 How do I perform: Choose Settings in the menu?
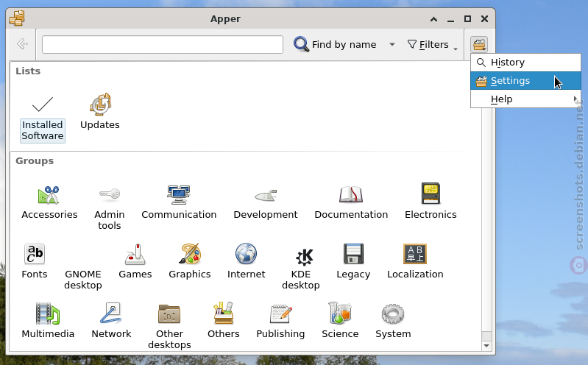(x=525, y=81)
